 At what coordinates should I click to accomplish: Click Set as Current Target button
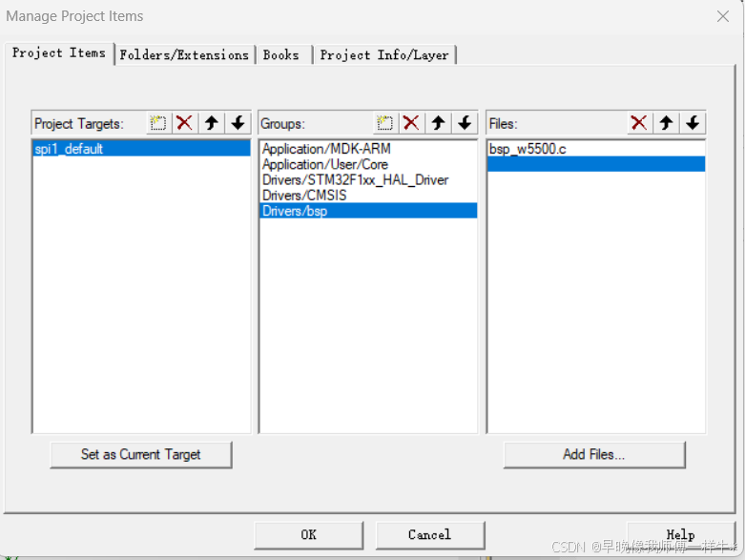(x=141, y=454)
